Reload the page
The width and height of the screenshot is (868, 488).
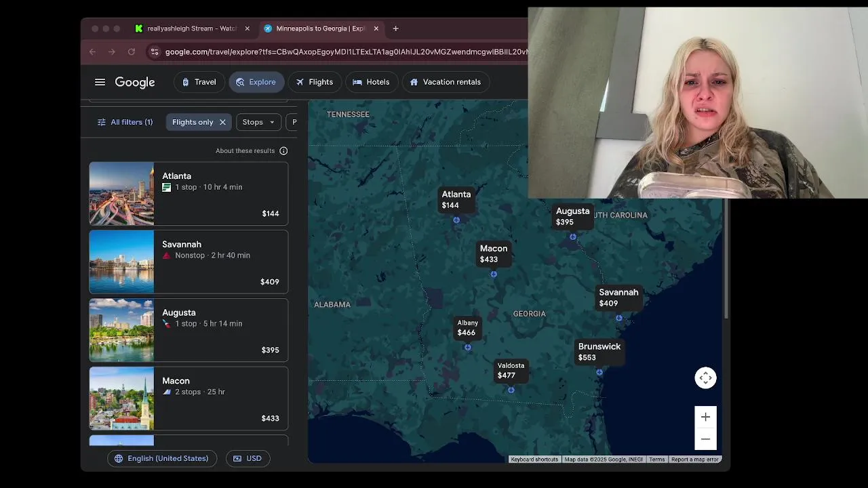point(132,52)
